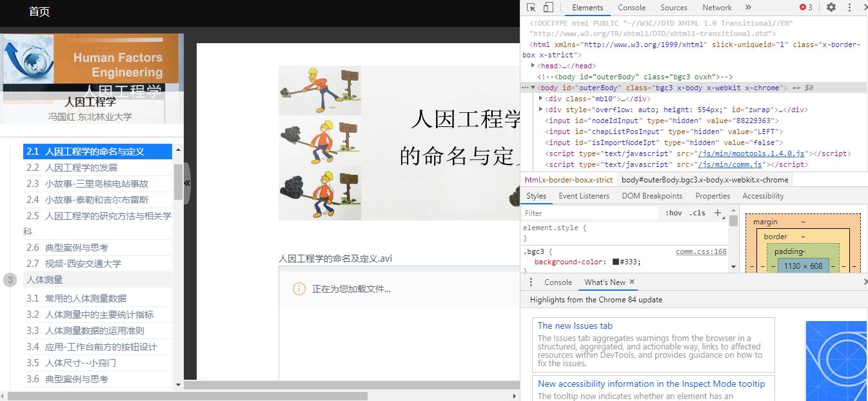
Task: Expand the head element node
Action: (533, 65)
